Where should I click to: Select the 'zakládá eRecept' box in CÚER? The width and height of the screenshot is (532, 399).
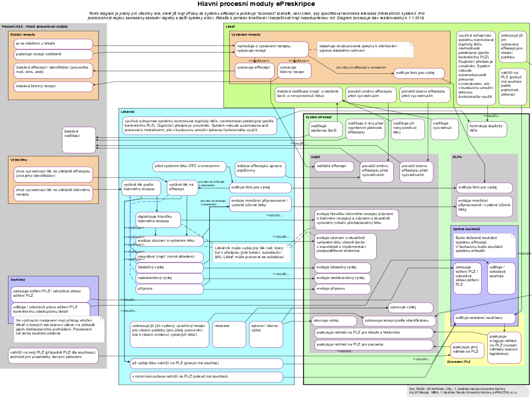pyautogui.click(x=334, y=166)
